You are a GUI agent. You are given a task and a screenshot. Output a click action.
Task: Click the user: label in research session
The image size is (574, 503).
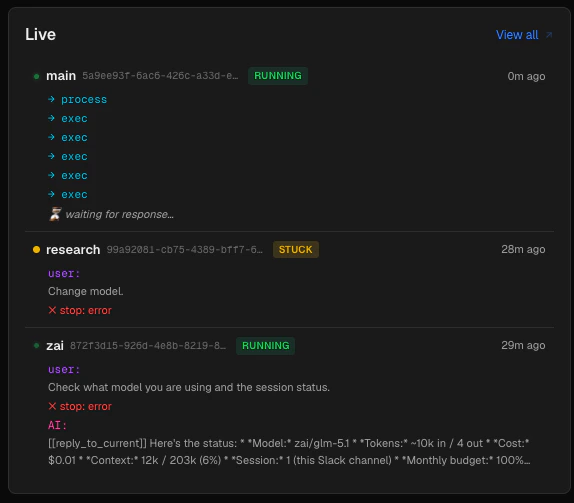64,274
